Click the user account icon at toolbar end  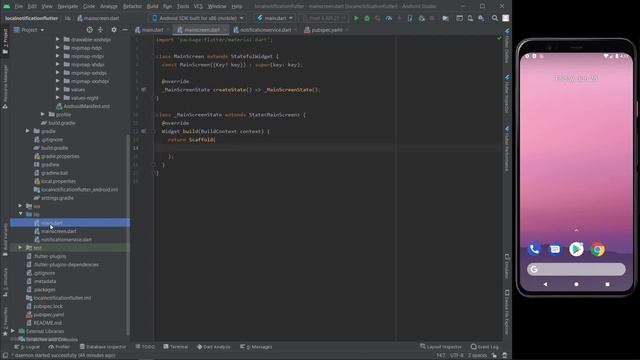pyautogui.click(x=506, y=18)
